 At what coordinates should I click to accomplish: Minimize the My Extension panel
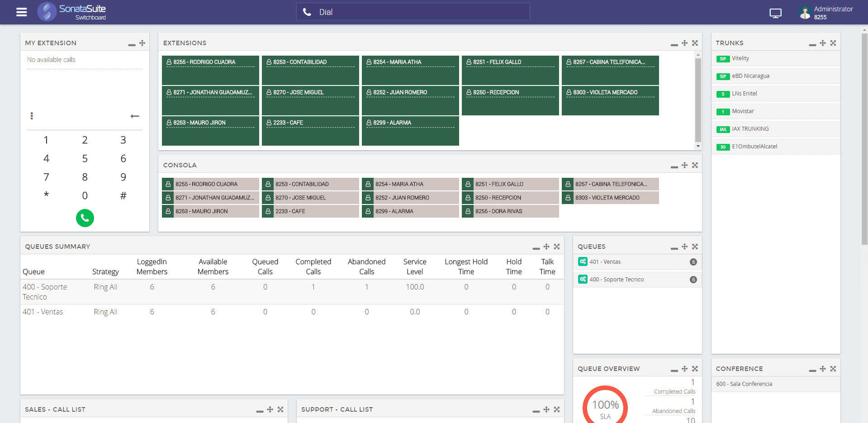[x=132, y=44]
